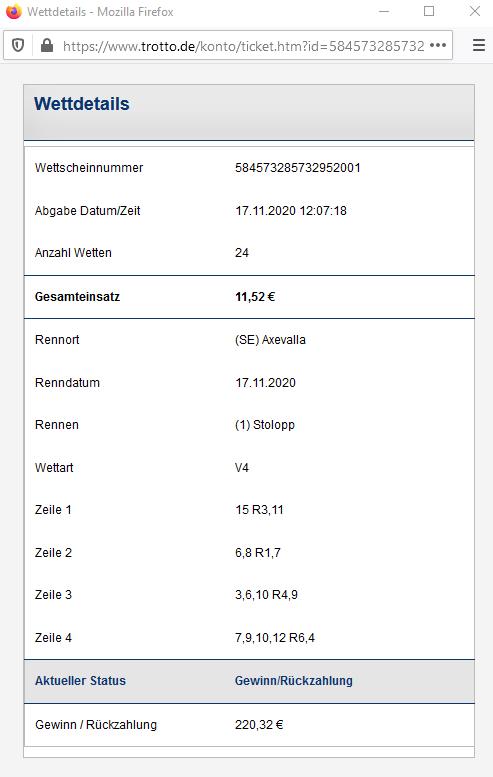Click the Gewinn/Rückzahlung status header

[293, 681]
